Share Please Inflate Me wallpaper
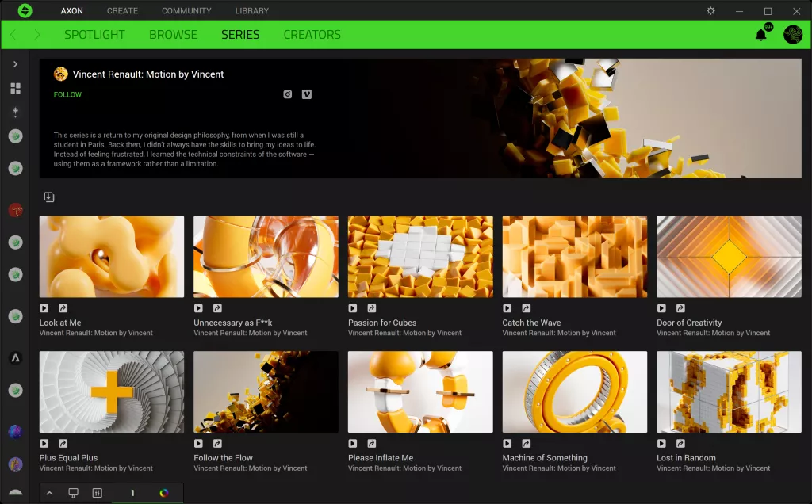This screenshot has width=812, height=504. (371, 444)
